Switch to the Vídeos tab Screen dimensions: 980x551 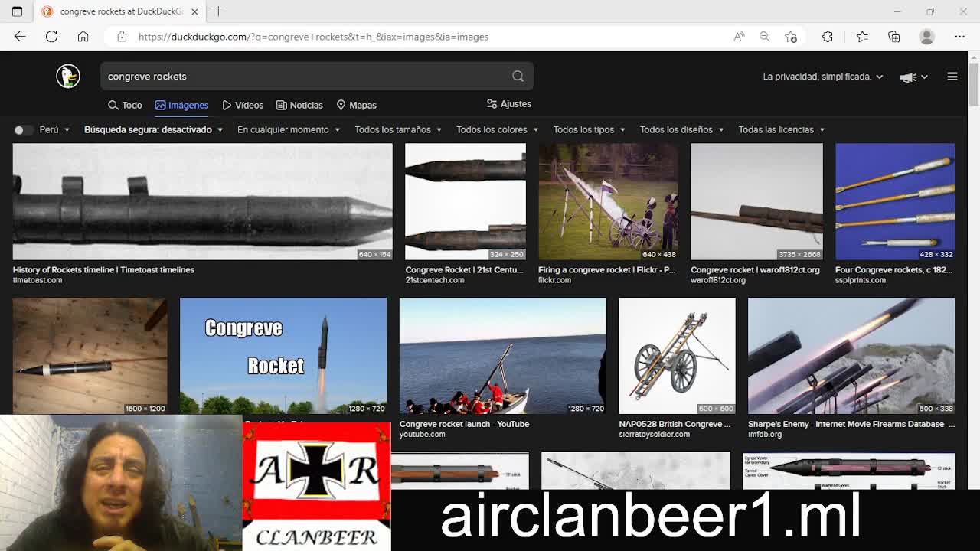(243, 105)
